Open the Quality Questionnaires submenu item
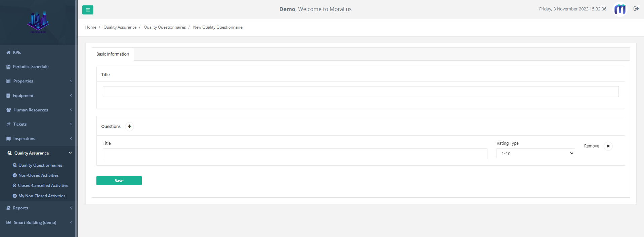The width and height of the screenshot is (644, 237). [x=40, y=165]
